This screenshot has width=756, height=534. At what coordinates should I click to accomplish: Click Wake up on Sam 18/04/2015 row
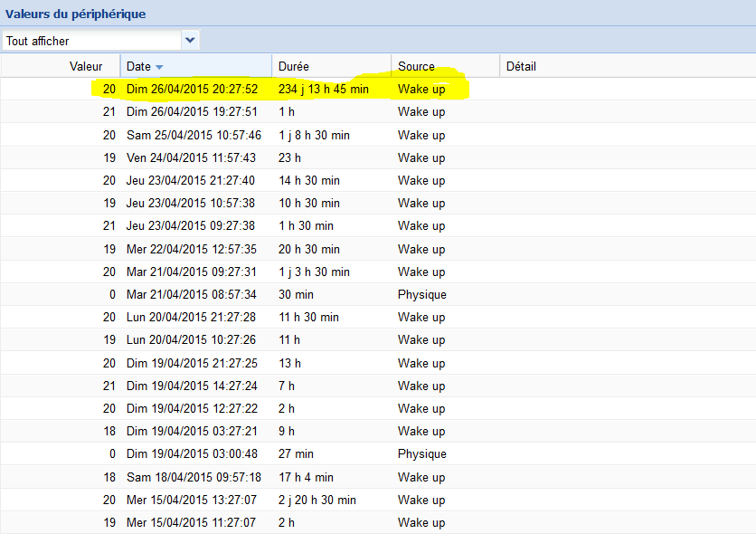421,478
